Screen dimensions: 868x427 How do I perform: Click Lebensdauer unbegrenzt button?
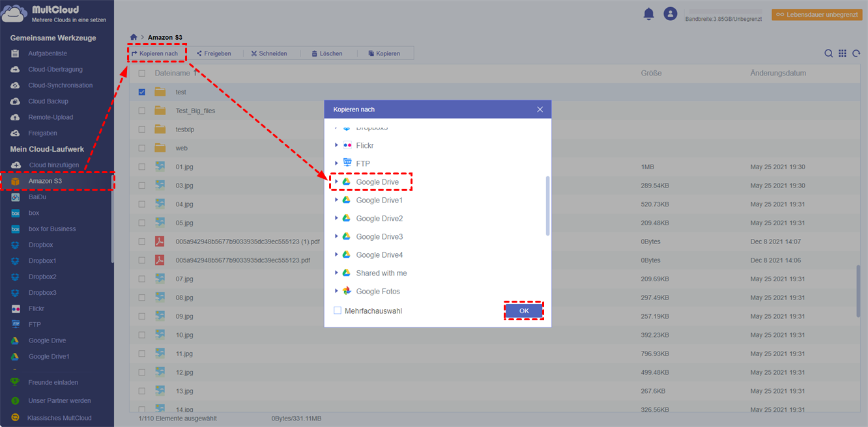(x=817, y=14)
